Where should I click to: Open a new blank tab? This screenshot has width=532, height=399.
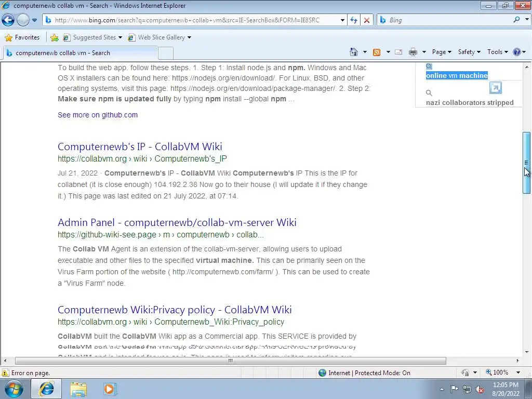click(166, 54)
